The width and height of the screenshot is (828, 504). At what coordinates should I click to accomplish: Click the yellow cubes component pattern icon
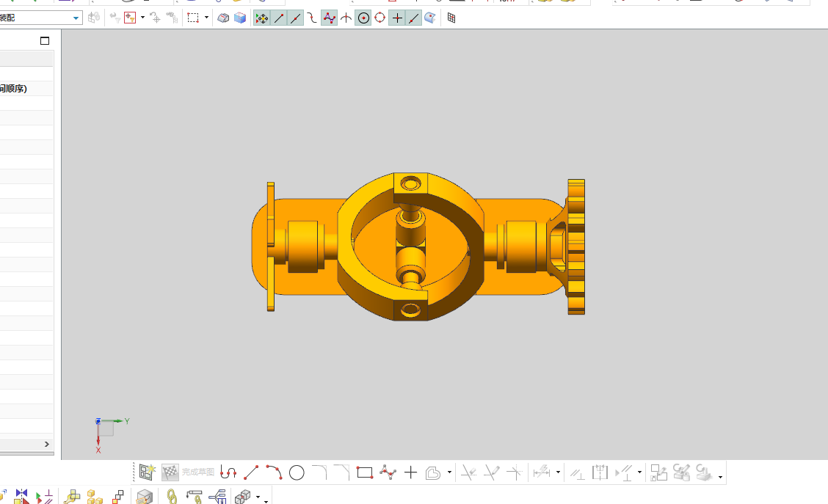[x=95, y=497]
